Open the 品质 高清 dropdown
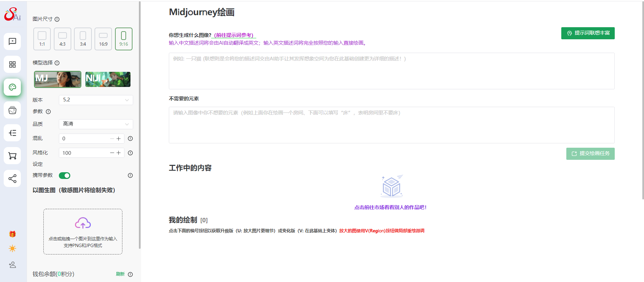This screenshot has height=282, width=644. pos(96,124)
